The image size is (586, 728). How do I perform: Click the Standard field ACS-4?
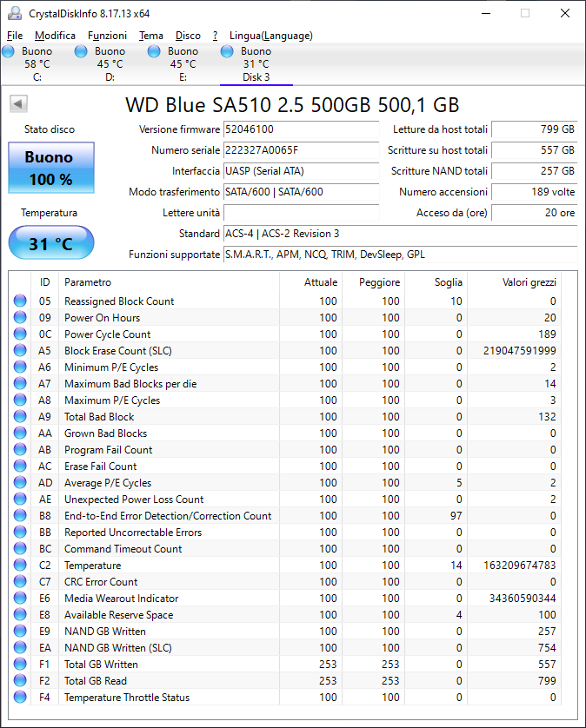[400, 234]
